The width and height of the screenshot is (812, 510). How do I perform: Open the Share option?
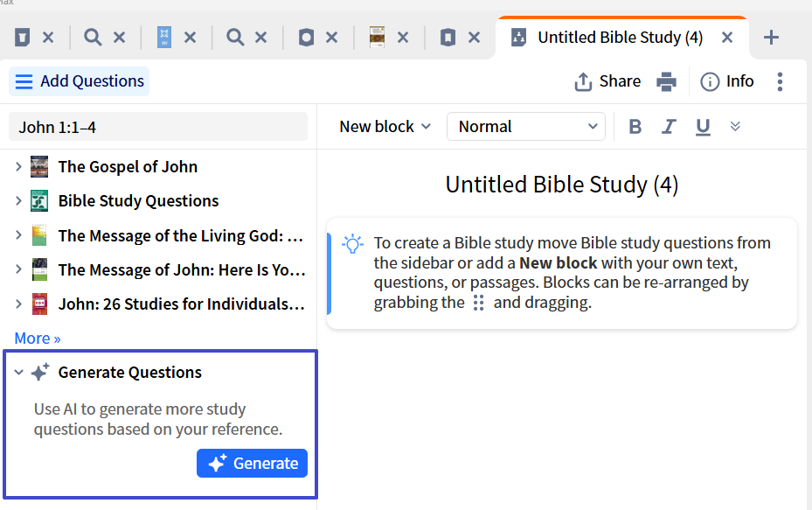tap(607, 81)
